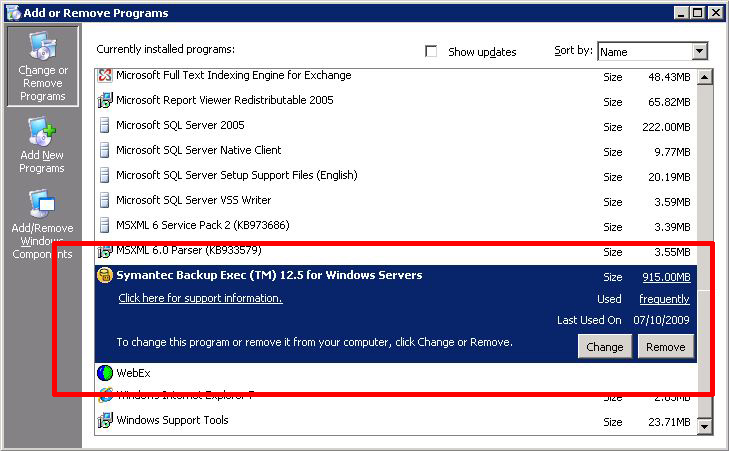Viewport: 729px width, 451px height.
Task: Click SQL Server Native Client icon
Action: point(105,150)
